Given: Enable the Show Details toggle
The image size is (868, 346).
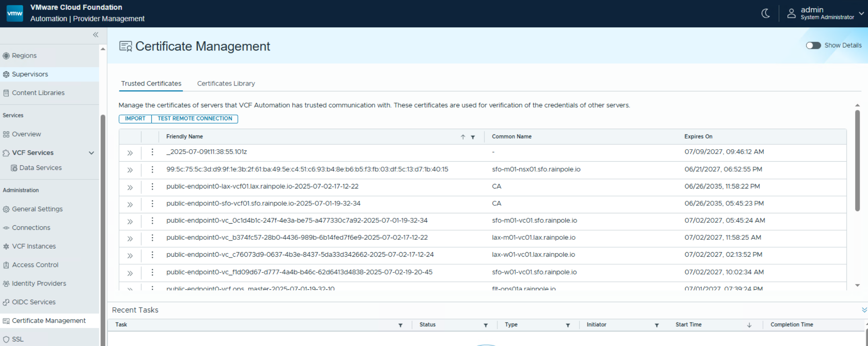Looking at the screenshot, I should pos(813,45).
